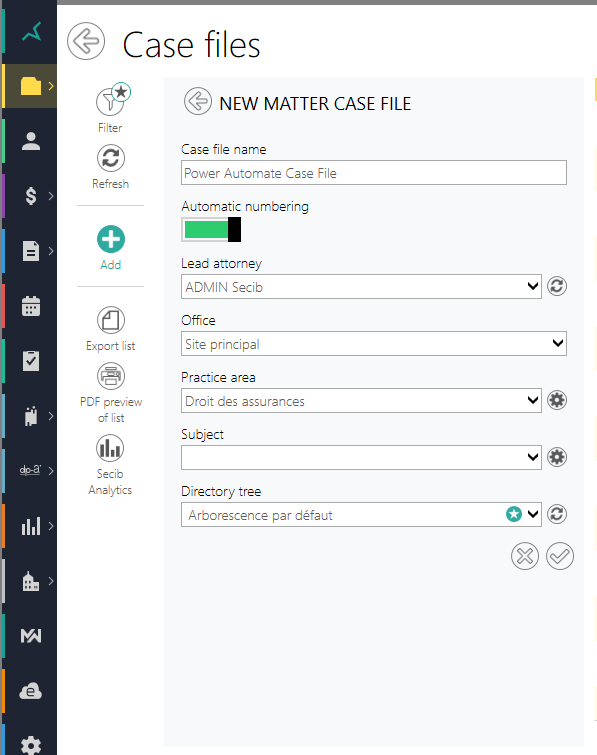The height and width of the screenshot is (755, 597).
Task: Open the Office dropdown
Action: (374, 343)
